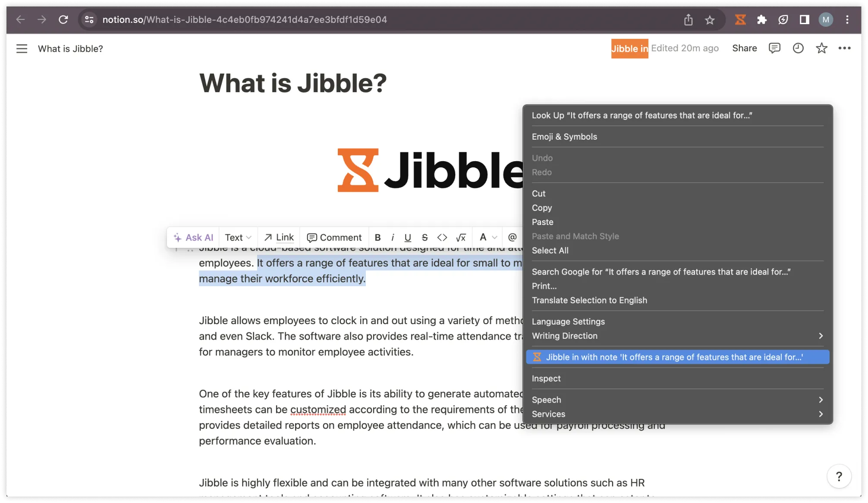Mark the selection as inline code
Screen dimensions: 868x503
click(442, 237)
